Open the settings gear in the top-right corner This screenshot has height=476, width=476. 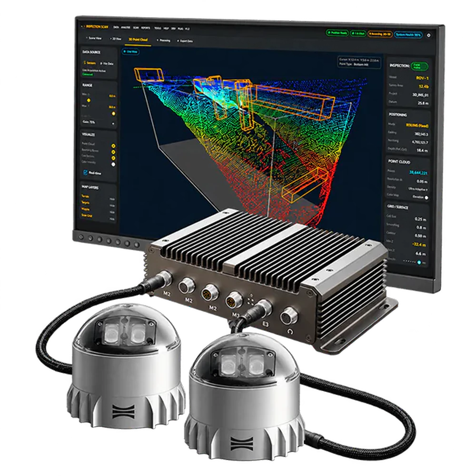(x=428, y=35)
